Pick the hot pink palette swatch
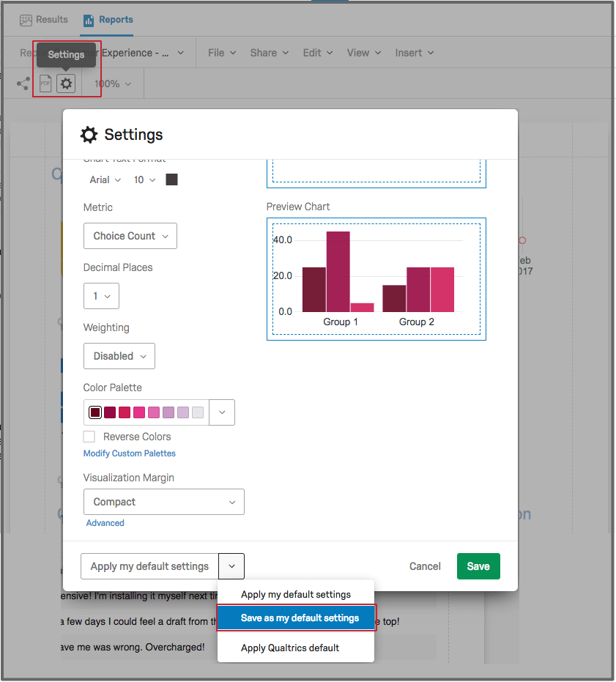 point(139,412)
